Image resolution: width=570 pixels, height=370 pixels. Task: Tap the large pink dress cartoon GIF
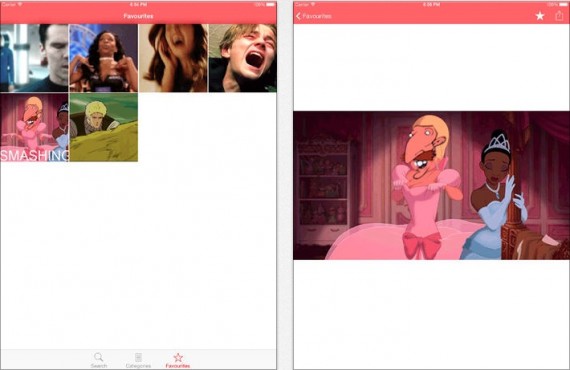(x=431, y=185)
